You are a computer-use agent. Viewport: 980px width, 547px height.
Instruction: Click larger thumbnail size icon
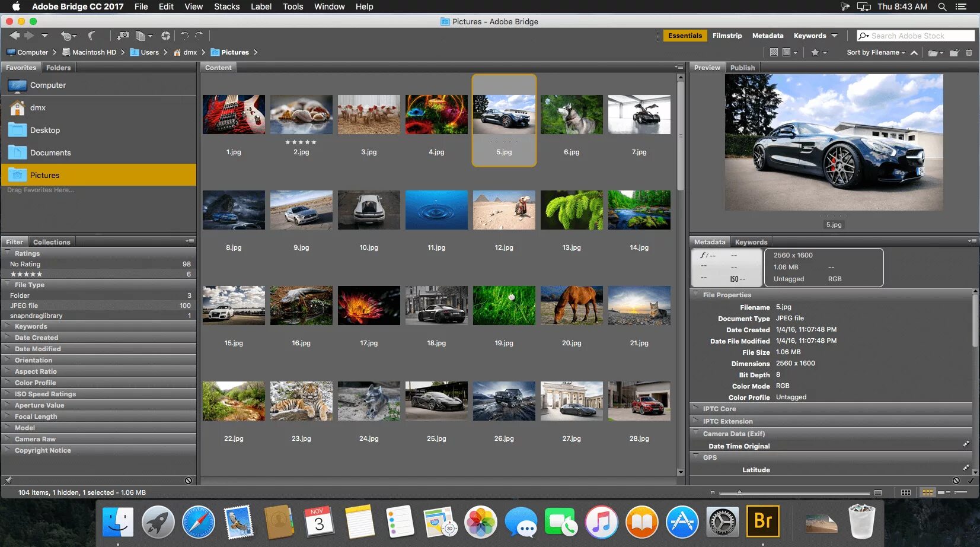[878, 493]
